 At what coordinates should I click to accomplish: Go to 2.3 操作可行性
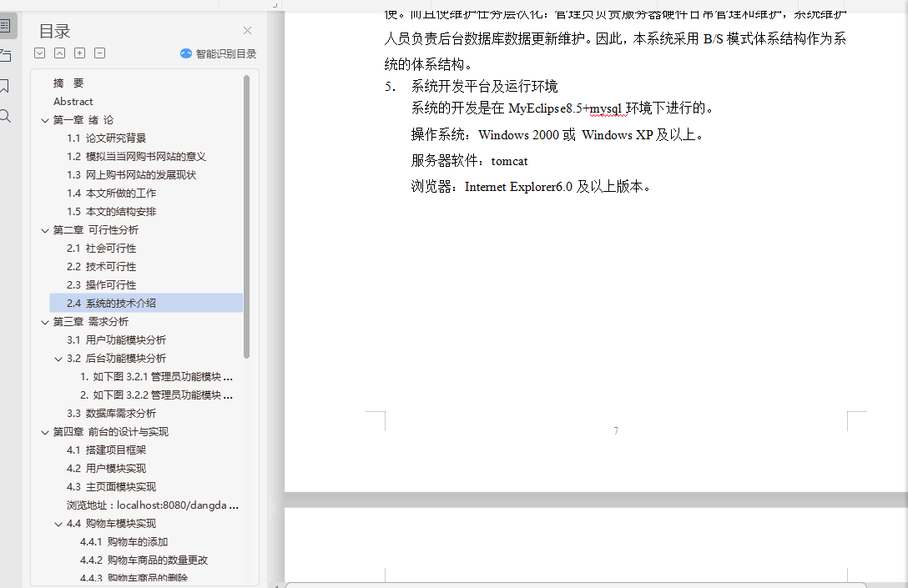tap(101, 284)
